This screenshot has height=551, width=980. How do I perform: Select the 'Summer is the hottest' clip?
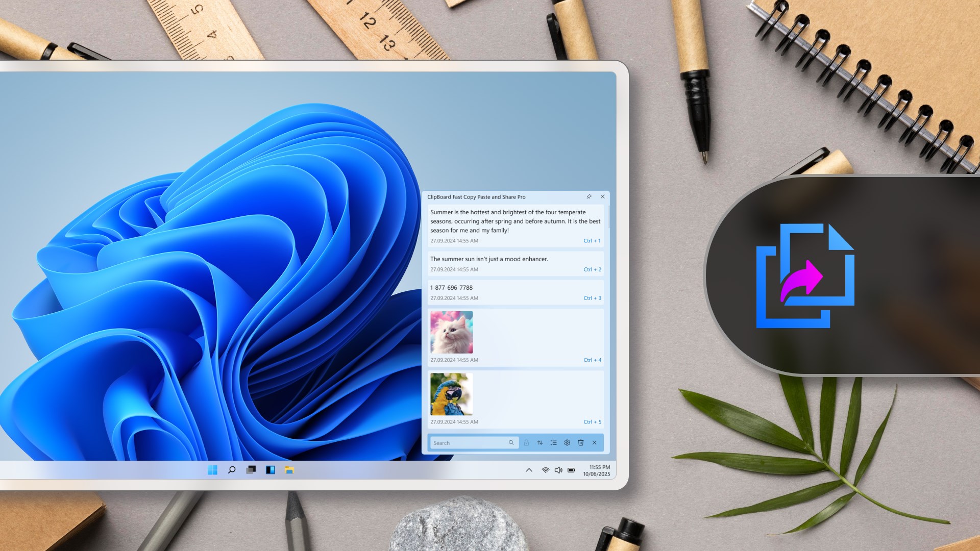coord(514,221)
